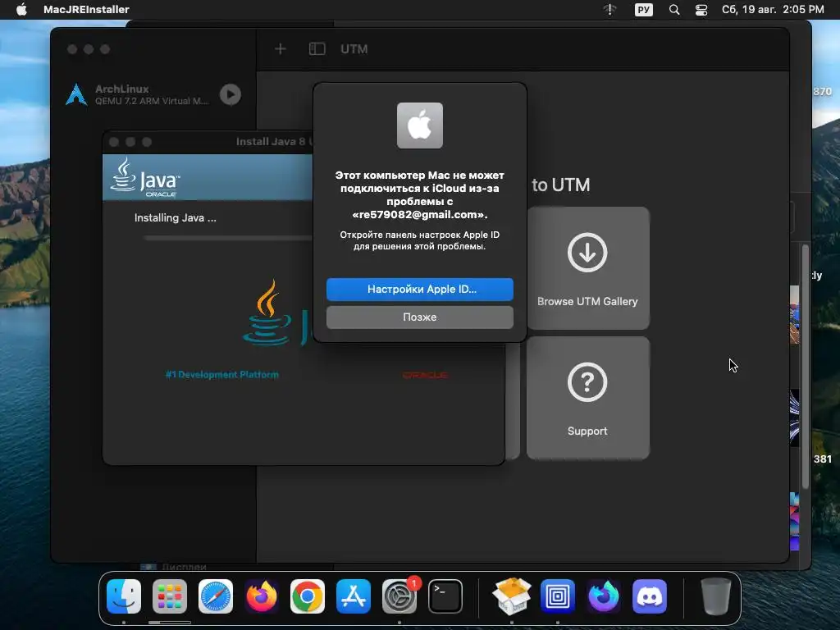Launch the blue Firefox Developer icon
Image resolution: width=840 pixels, height=630 pixels.
pos(604,596)
